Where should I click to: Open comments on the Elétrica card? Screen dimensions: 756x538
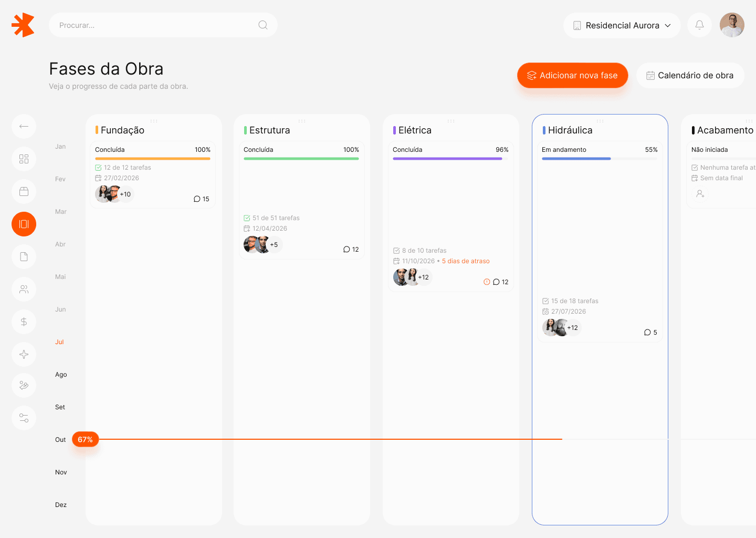(500, 282)
